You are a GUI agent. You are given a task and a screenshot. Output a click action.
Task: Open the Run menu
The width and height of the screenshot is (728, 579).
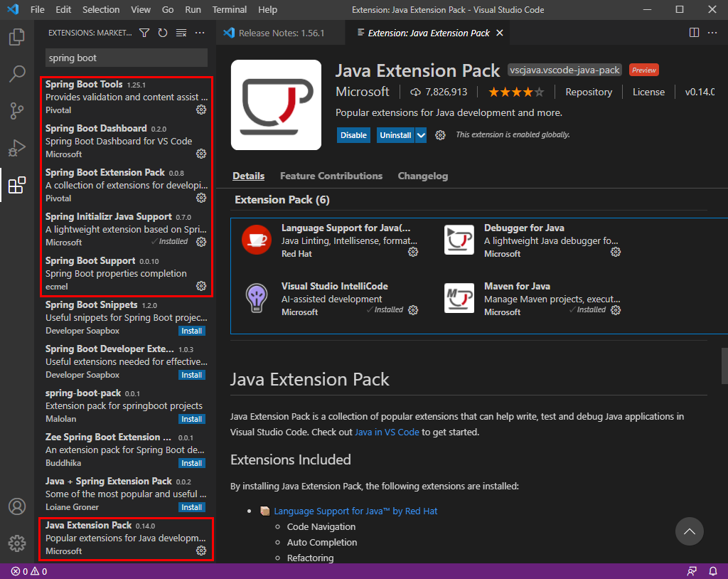(x=193, y=9)
